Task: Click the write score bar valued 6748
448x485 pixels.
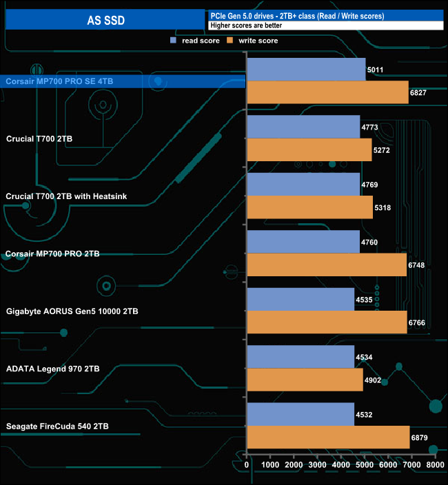Action: [x=327, y=265]
